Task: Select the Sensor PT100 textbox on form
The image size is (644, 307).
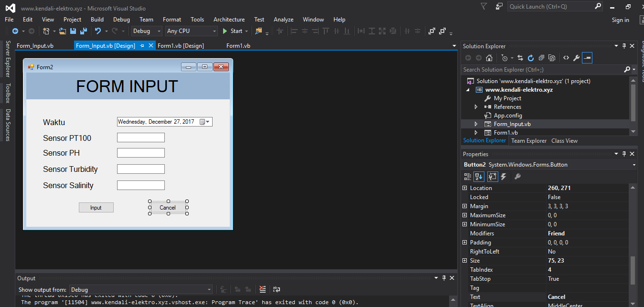Action: (141, 138)
